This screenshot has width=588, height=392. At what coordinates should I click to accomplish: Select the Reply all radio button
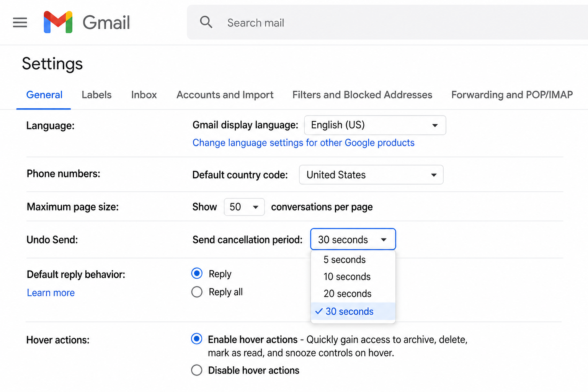click(197, 292)
